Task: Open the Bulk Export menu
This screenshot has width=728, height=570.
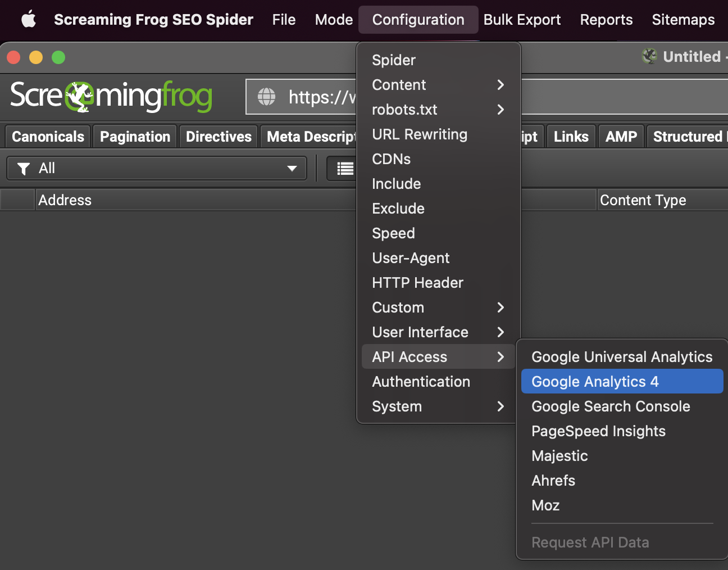Action: pos(522,20)
